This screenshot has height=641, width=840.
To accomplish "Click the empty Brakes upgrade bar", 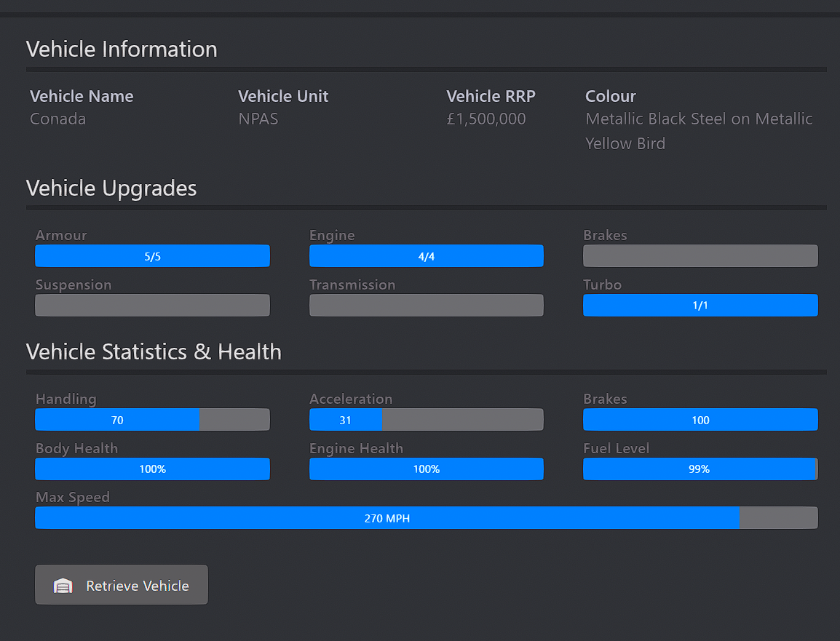I will click(x=700, y=256).
